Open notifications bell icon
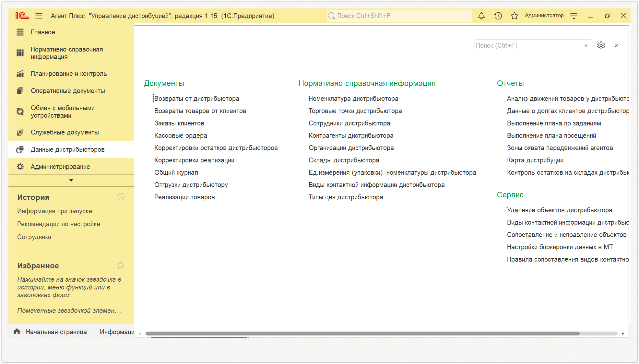This screenshot has width=639, height=364. tap(481, 16)
